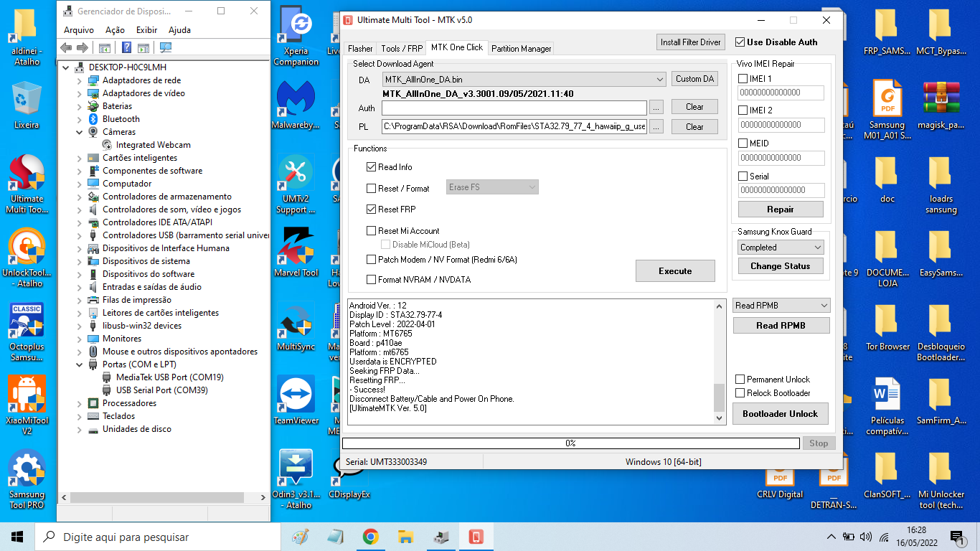Open the Samsung Tool PRO desktop icon
The height and width of the screenshot is (551, 980).
pos(27,479)
